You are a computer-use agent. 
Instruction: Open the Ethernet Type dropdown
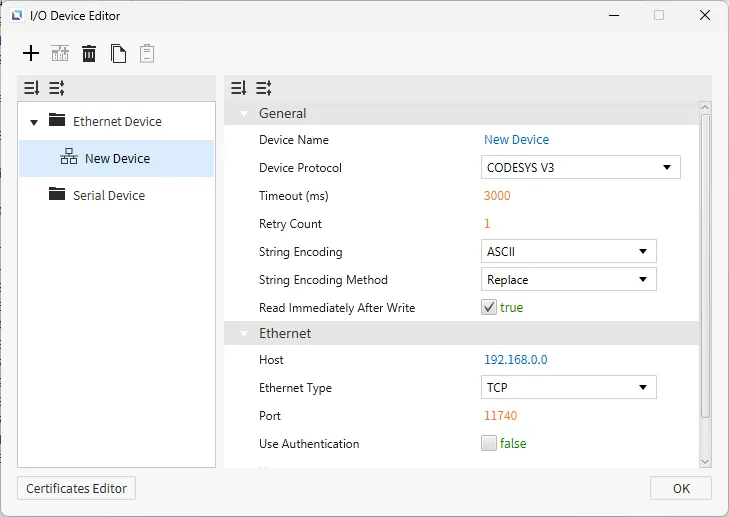point(568,388)
